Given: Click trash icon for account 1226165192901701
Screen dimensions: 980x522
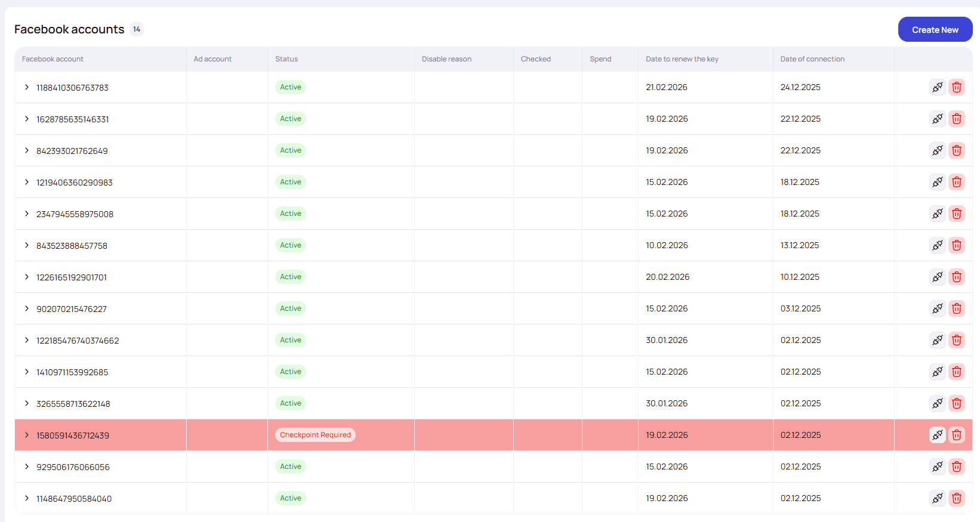Looking at the screenshot, I should pyautogui.click(x=957, y=277).
